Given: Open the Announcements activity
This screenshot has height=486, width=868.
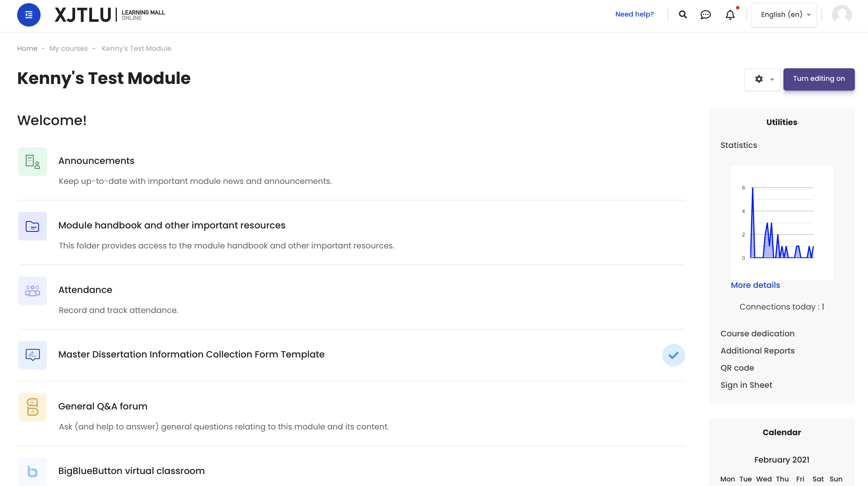Looking at the screenshot, I should [x=96, y=161].
